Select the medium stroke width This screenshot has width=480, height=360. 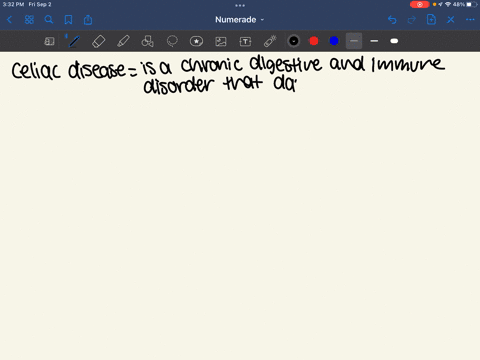tap(374, 41)
